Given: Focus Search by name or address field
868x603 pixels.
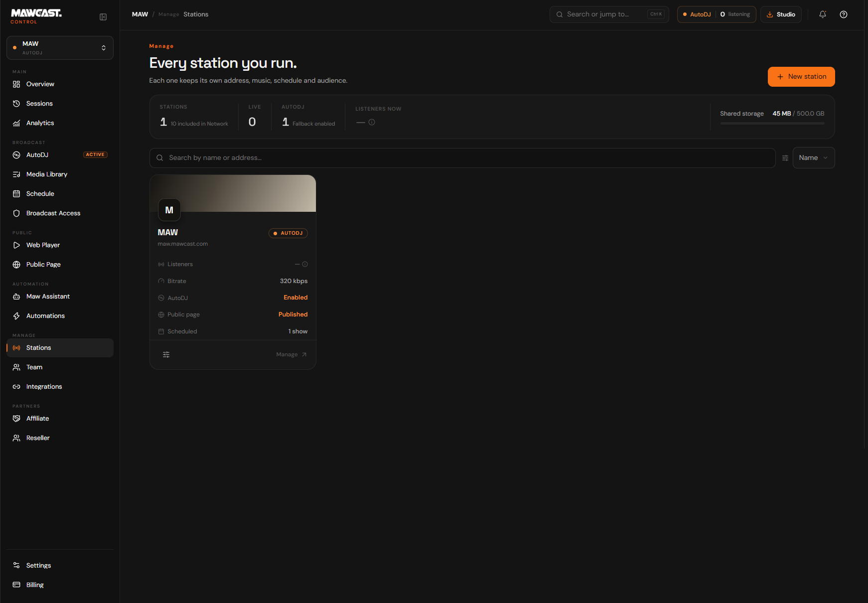Looking at the screenshot, I should 462,158.
